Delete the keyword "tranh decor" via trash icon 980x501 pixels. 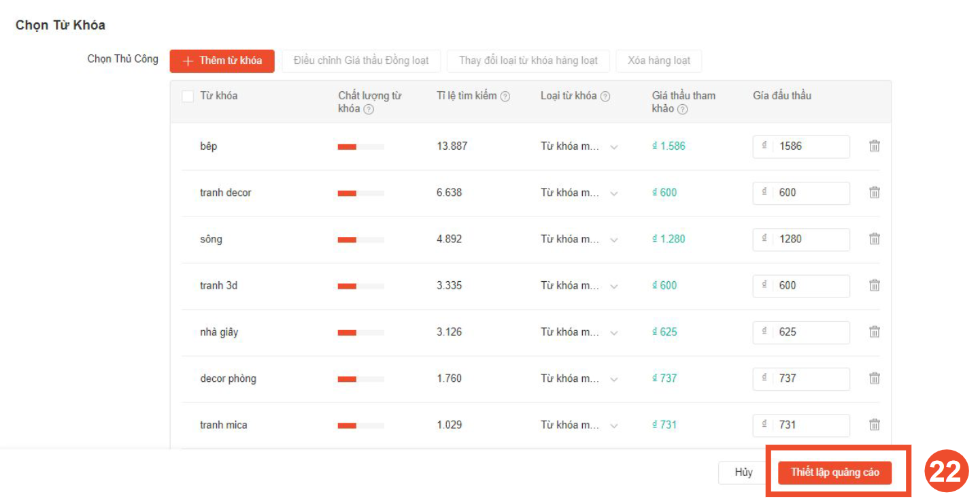point(875,193)
